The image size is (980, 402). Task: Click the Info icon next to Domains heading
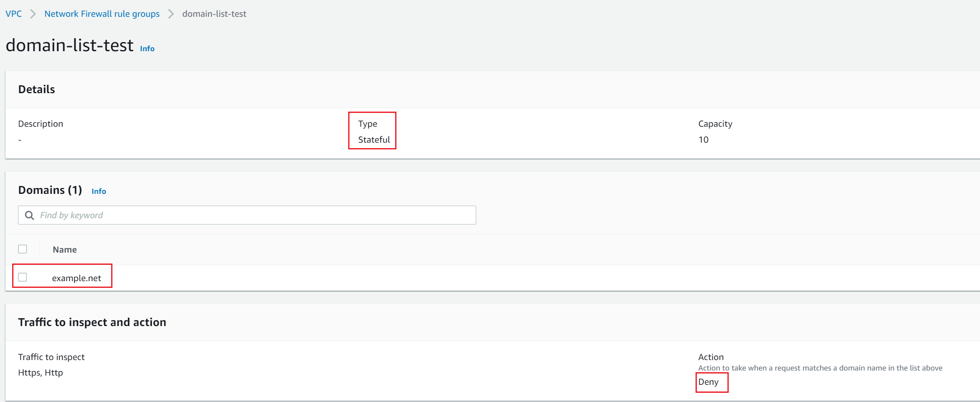click(98, 191)
